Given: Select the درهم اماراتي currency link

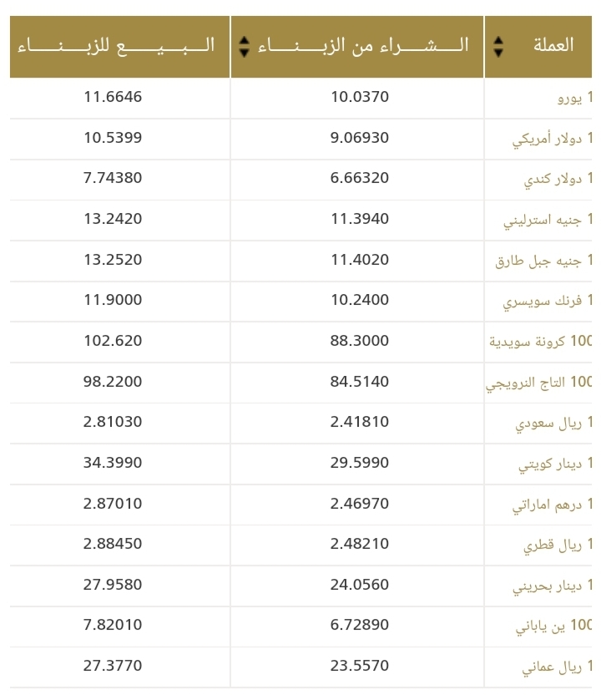Looking at the screenshot, I should tap(552, 504).
